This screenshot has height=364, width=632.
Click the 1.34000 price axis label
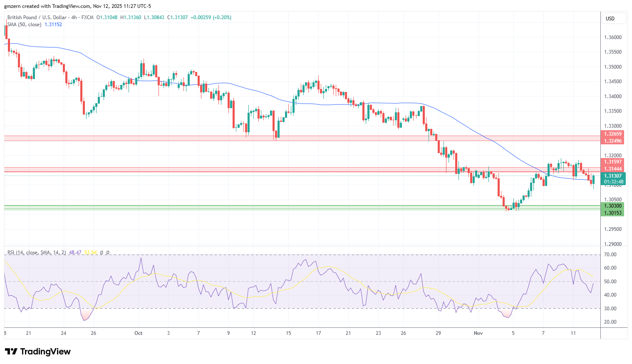(x=613, y=97)
